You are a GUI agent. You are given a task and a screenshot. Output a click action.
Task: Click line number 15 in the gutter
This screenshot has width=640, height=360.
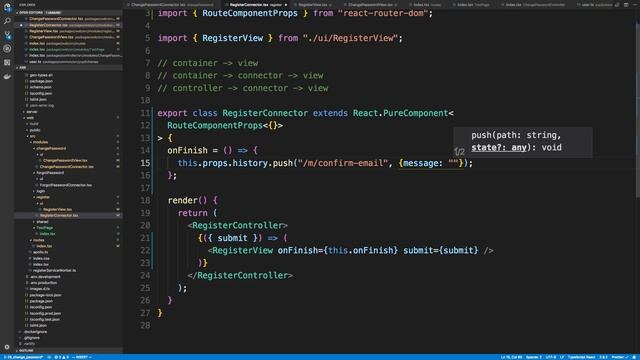point(145,163)
